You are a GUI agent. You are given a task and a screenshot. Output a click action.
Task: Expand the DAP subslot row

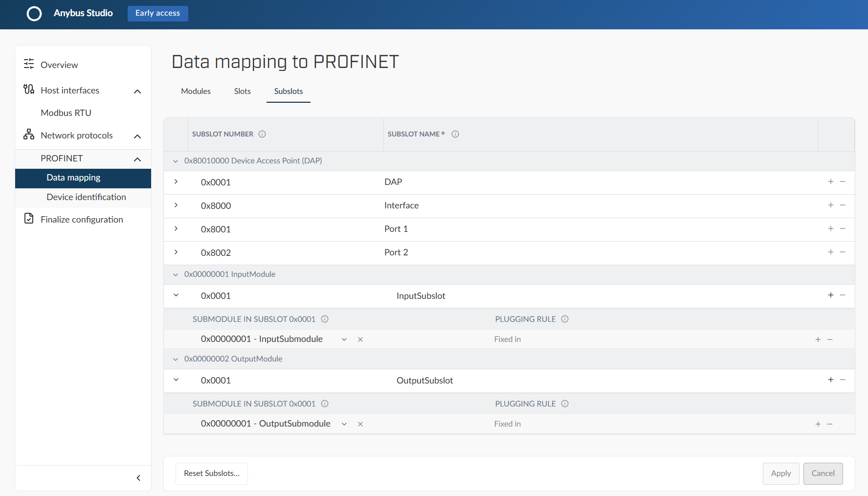[x=176, y=181]
